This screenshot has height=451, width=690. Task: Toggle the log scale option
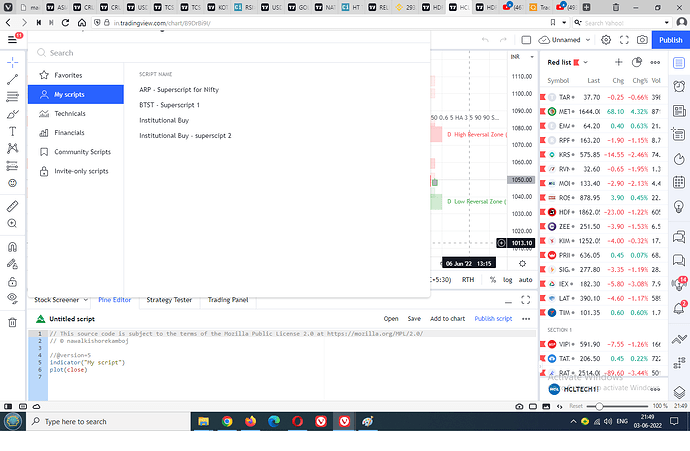(507, 280)
